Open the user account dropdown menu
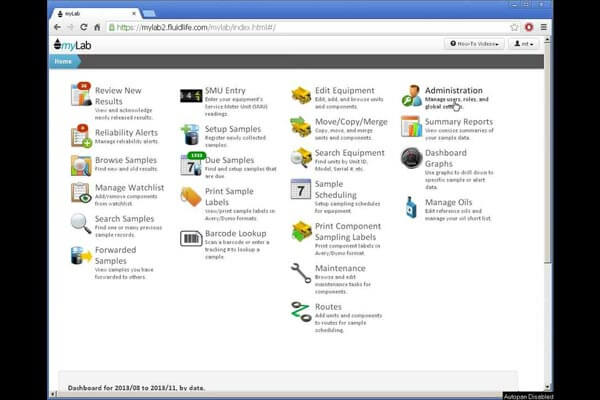600x400 pixels. (x=525, y=44)
